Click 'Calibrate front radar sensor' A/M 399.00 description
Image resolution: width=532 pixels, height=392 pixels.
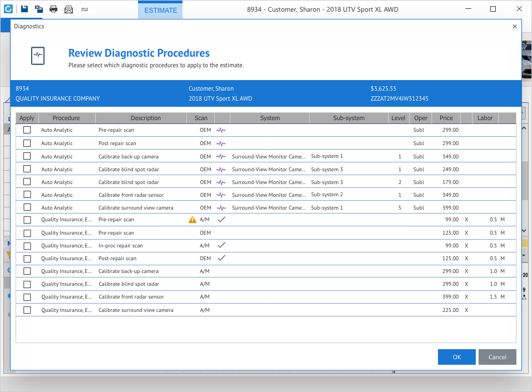coord(131,297)
